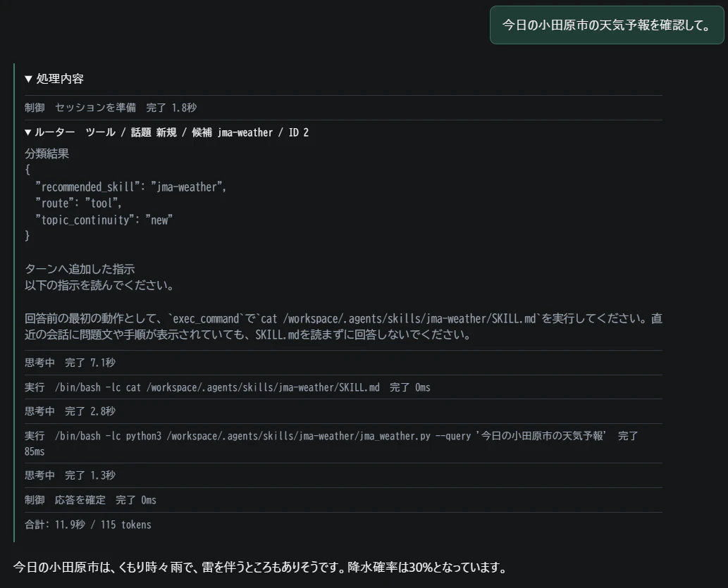
Task: Select the 思考中 完了 1.3秒 row
Action: point(343,476)
